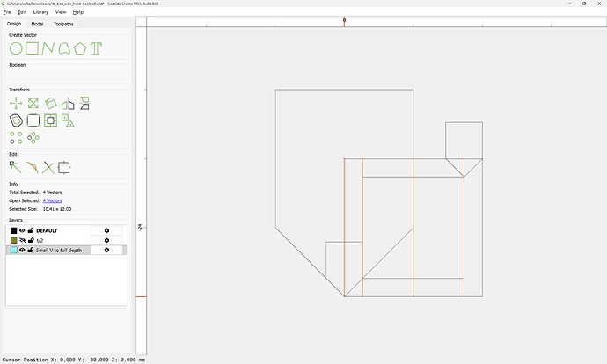Open the Library menu
Screen dimensions: 607x364
40,12
